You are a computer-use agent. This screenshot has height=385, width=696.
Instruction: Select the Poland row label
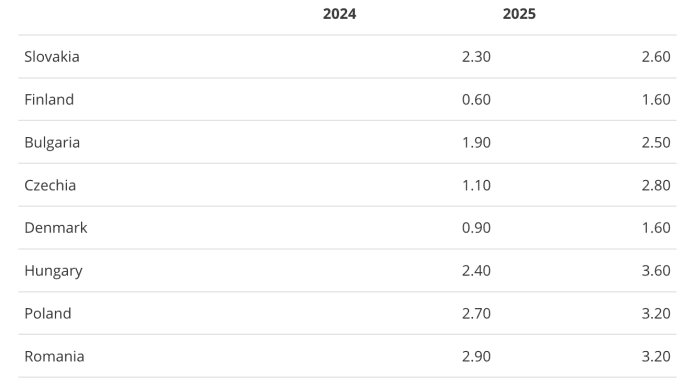tap(48, 314)
